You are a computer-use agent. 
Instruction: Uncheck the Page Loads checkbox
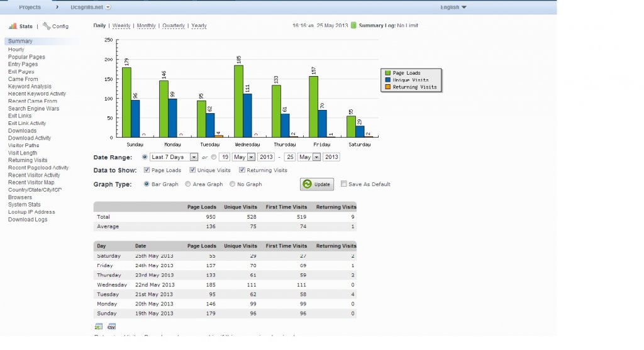(147, 170)
